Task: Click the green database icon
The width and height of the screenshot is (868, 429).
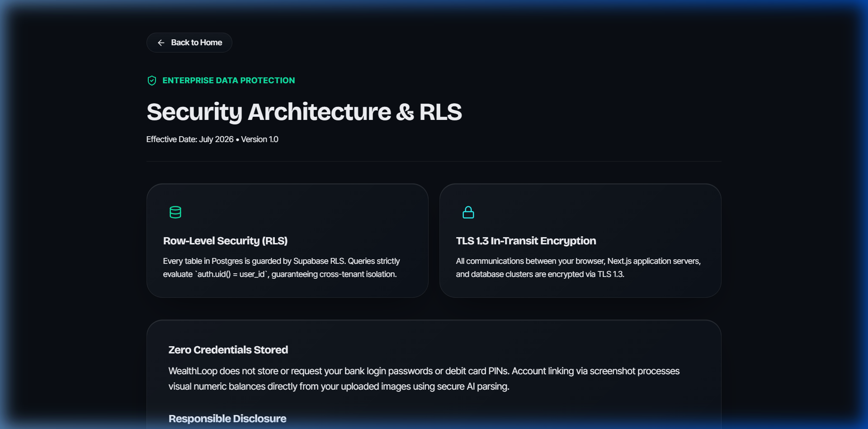Action: click(175, 212)
